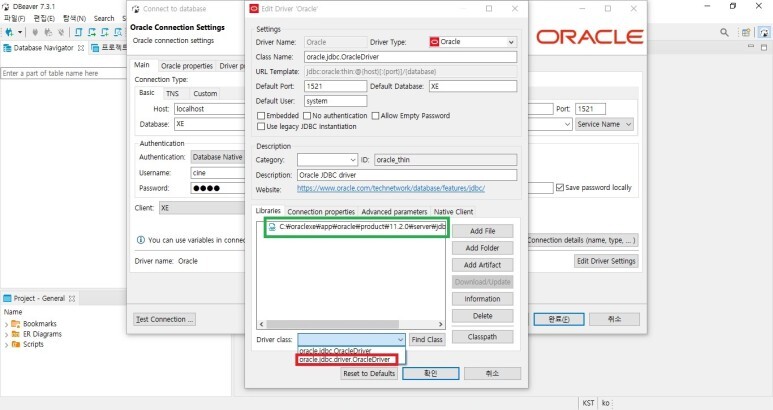The image size is (773, 410).
Task: Select oracle.jdbc.driver.OracleDriver from dropdown list
Action: point(345,360)
